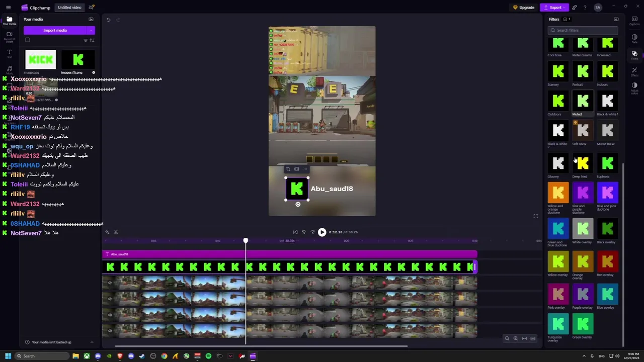Play the video preview
The height and width of the screenshot is (362, 644).
(x=322, y=232)
